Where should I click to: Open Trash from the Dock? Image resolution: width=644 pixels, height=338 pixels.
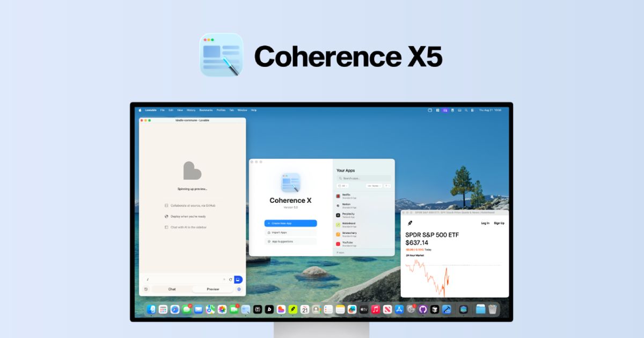pos(493,310)
